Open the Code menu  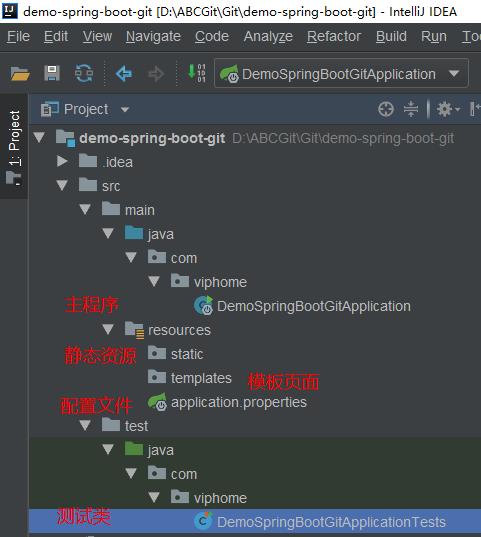coord(212,36)
